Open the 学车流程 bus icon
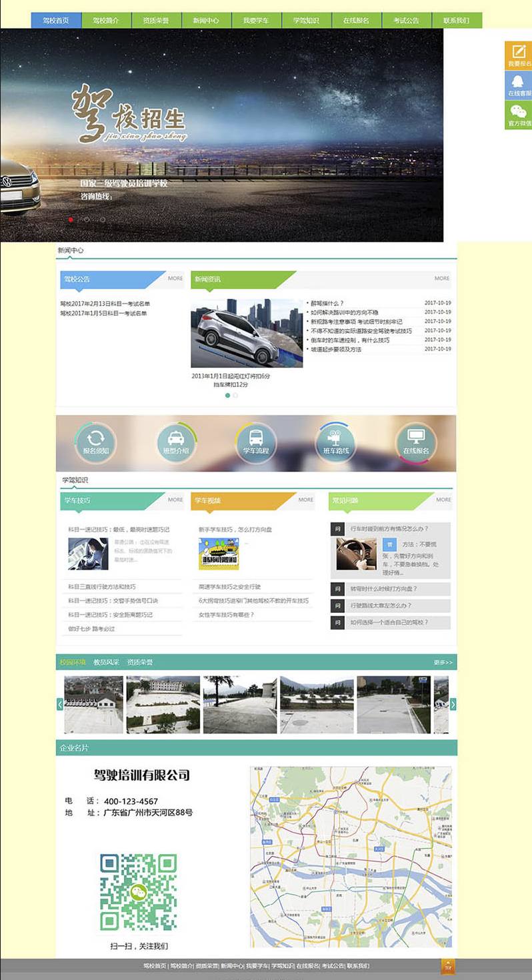This screenshot has width=532, height=980. click(256, 442)
